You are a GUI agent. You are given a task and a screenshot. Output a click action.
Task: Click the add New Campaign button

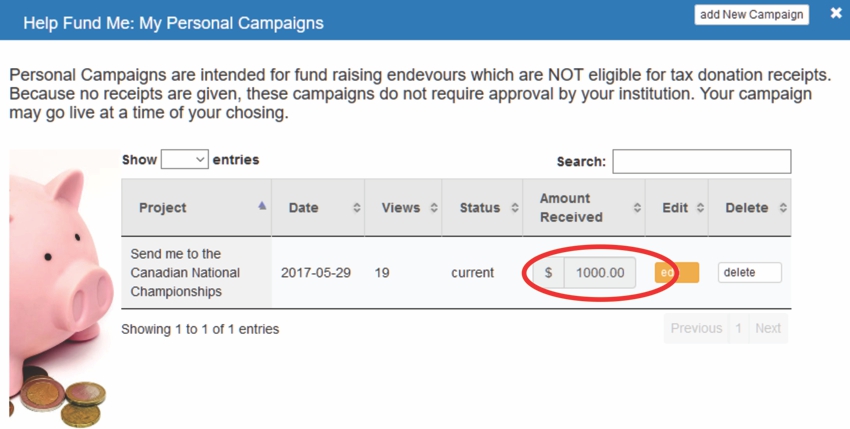click(751, 15)
